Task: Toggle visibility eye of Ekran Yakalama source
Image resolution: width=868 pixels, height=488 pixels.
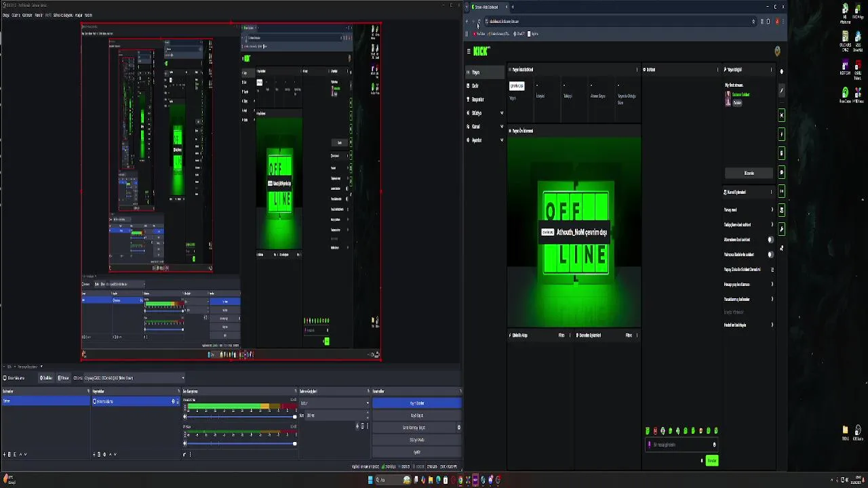Action: [173, 401]
